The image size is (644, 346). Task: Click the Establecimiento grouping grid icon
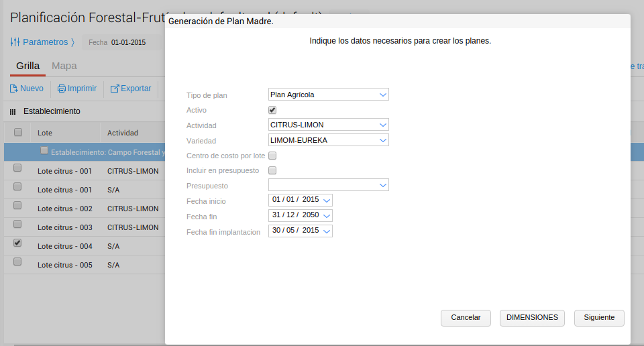click(x=13, y=111)
